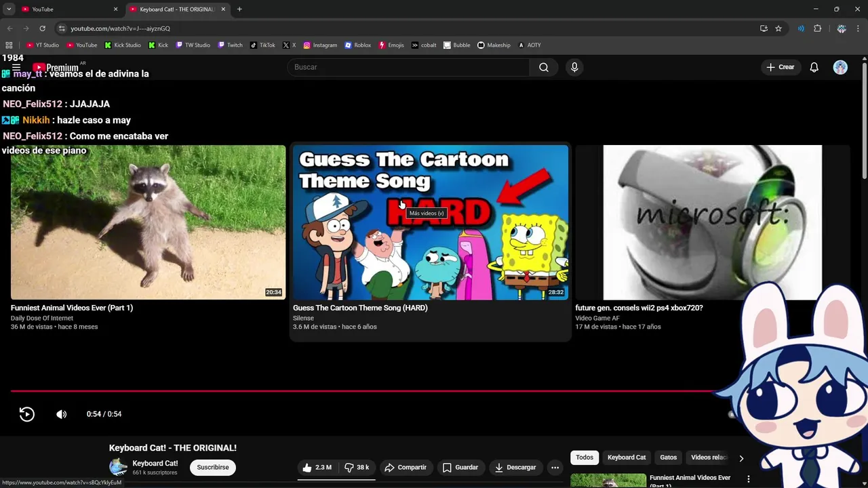
Task: Open the Daily Dose Of Internet channel link
Action: (x=42, y=319)
